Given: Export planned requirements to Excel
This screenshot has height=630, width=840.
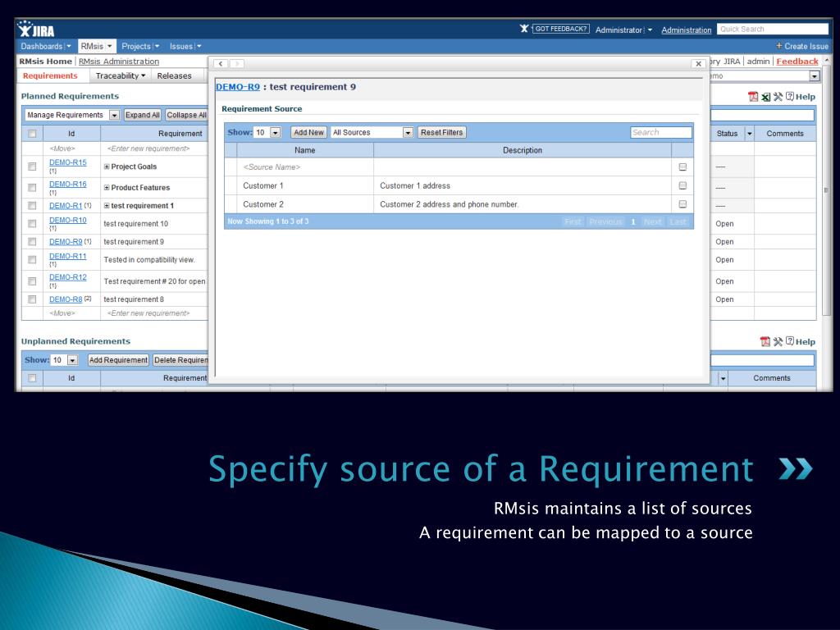Looking at the screenshot, I should 765,97.
